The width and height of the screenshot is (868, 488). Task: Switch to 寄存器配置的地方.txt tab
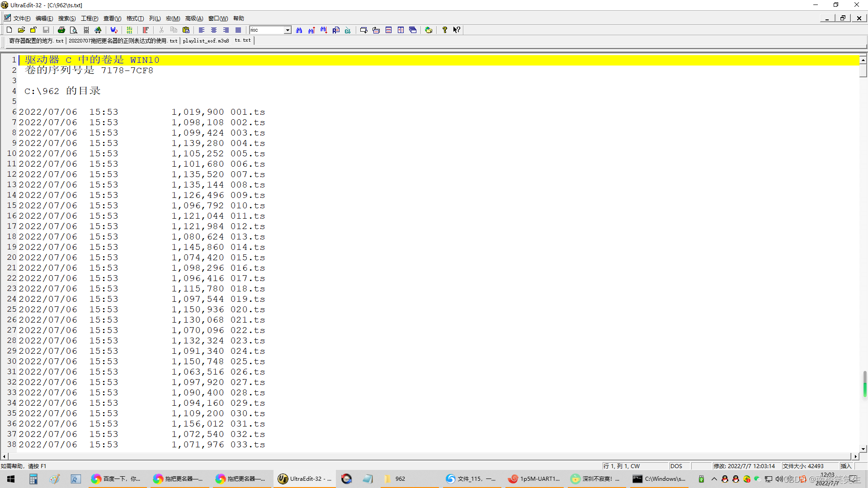(36, 41)
